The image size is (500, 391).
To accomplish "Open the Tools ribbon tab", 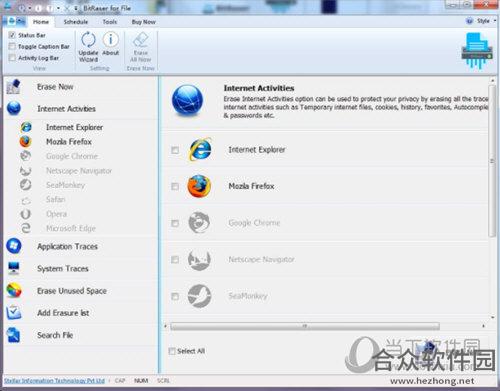I will [x=110, y=22].
